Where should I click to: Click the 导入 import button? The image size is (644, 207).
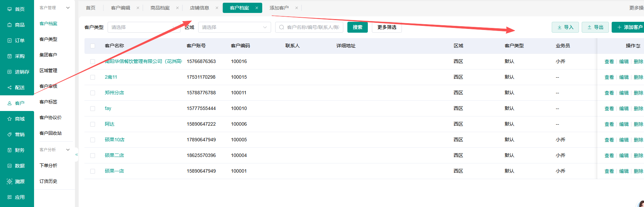(x=565, y=27)
